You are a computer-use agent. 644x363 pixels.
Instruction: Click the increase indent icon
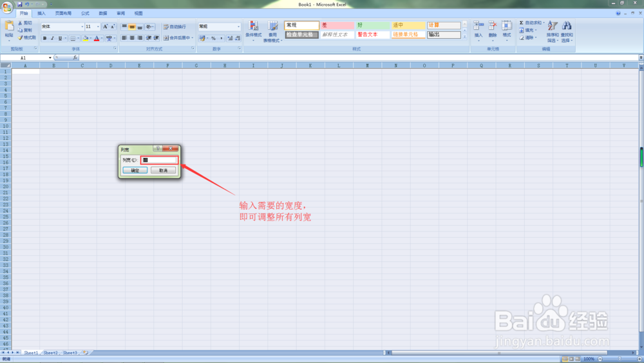156,38
